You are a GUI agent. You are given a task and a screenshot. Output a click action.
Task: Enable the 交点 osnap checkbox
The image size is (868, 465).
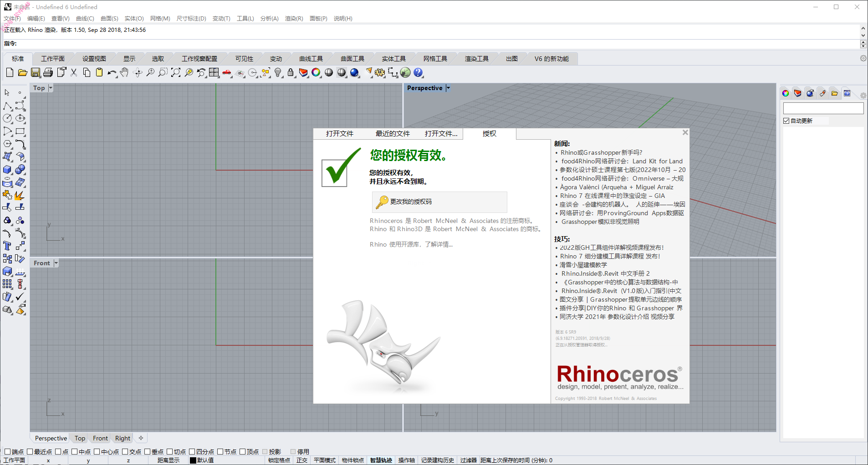[125, 452]
